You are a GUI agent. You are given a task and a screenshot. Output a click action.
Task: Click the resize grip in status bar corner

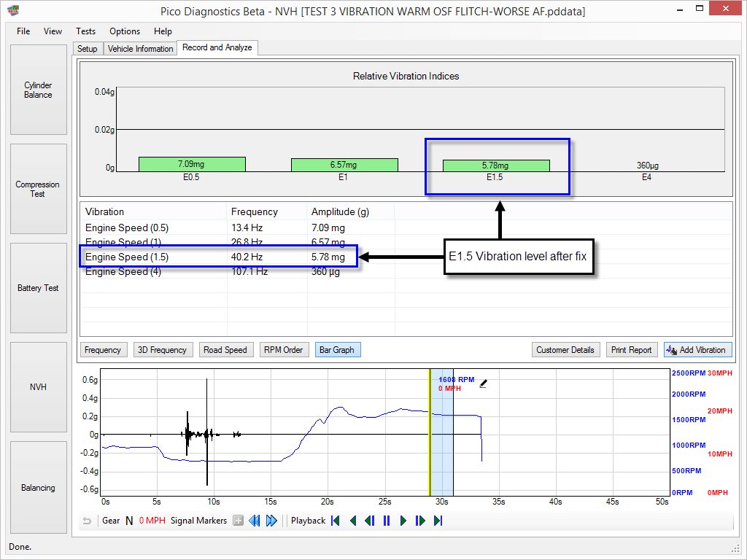[x=736, y=548]
